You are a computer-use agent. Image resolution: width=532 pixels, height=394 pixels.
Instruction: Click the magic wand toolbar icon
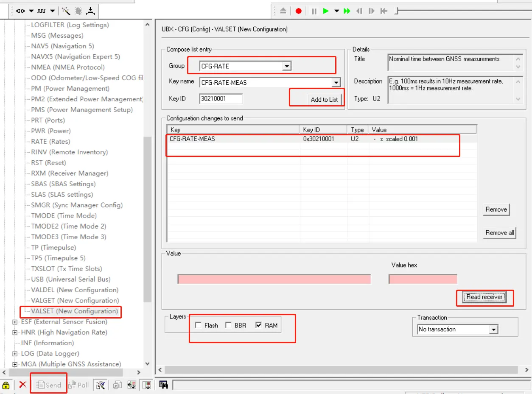(66, 11)
